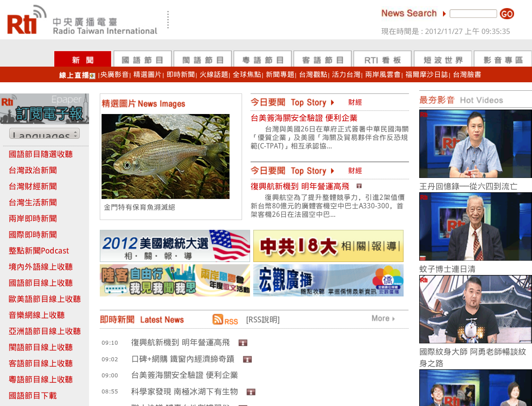Open sidebar link 台灣財經新聞
The height and width of the screenshot is (406, 532).
click(x=33, y=186)
